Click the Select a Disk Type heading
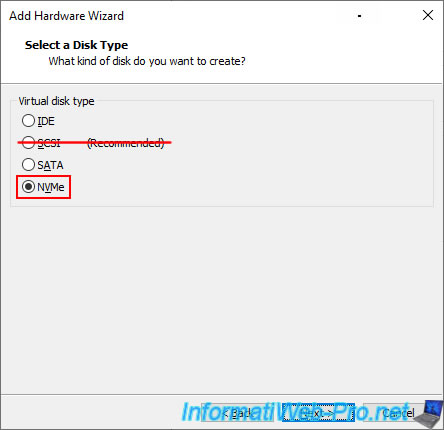 pos(76,45)
